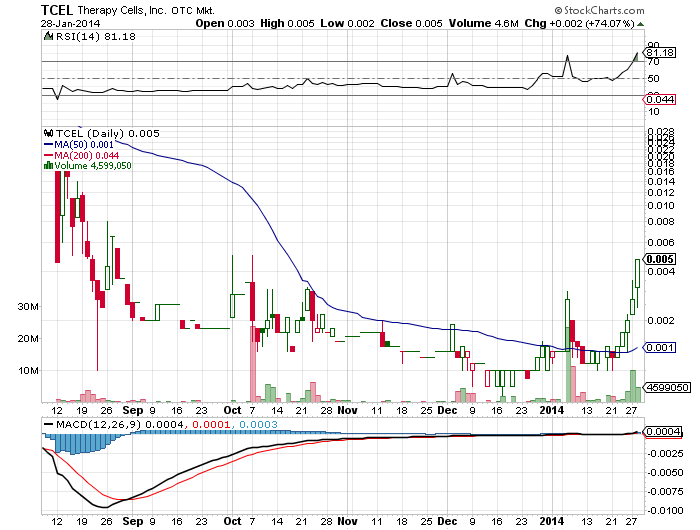Viewport: 700px width, 530px height.
Task: Click the 2014 label on MACD axis
Action: 552,521
